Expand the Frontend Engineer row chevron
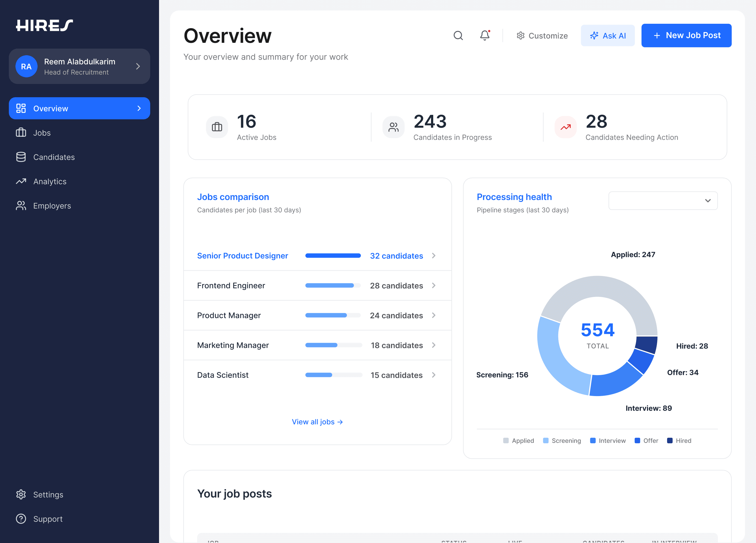Screen dimensions: 756x543 (x=434, y=286)
